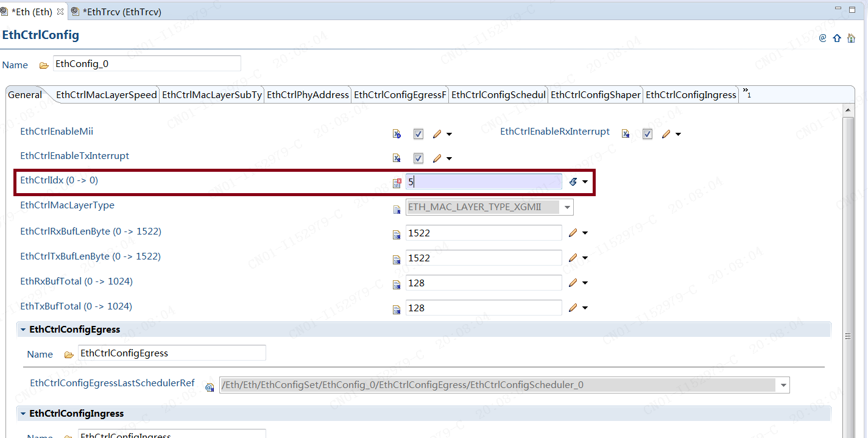Viewport: 868px width, 438px height.
Task: Open the EthCtrlConfigEgressF tab
Action: (400, 95)
